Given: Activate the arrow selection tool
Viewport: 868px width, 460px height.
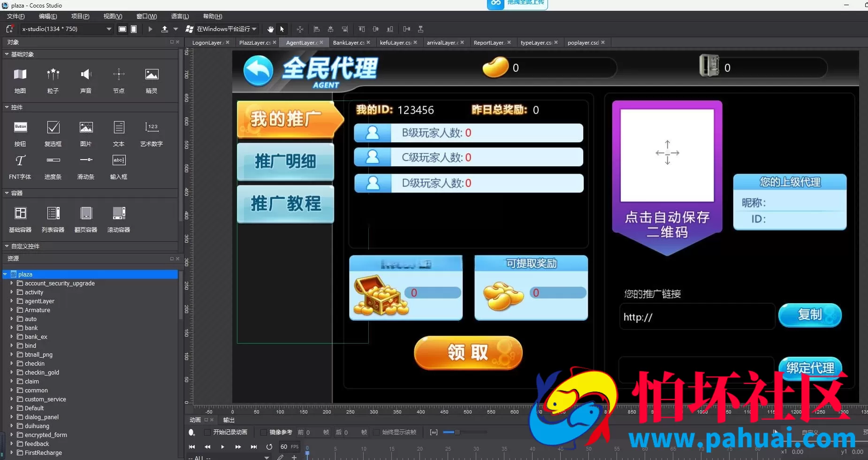Looking at the screenshot, I should (282, 29).
